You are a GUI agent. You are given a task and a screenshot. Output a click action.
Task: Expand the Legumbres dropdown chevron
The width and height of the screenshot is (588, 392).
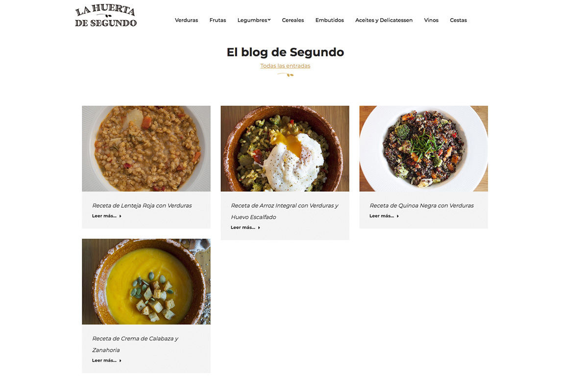[x=269, y=20]
